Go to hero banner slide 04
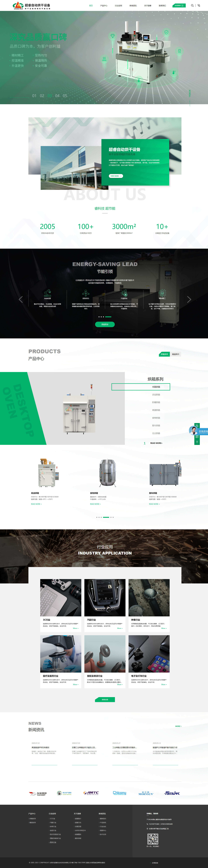208x868 pixels. tap(57, 96)
